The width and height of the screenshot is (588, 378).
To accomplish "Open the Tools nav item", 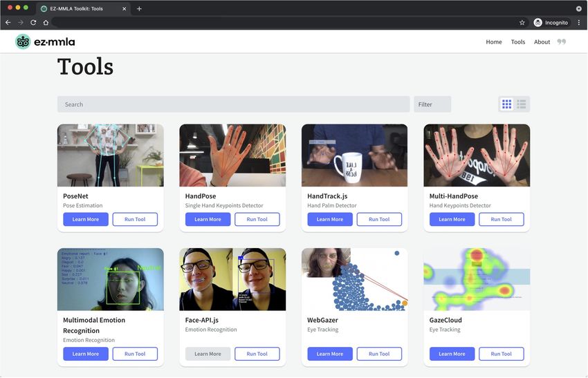I will (518, 42).
